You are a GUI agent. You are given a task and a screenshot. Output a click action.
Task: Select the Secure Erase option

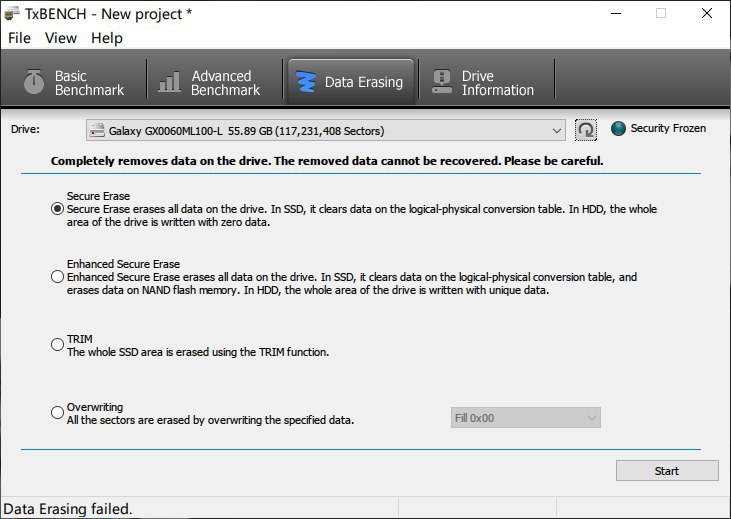click(57, 209)
